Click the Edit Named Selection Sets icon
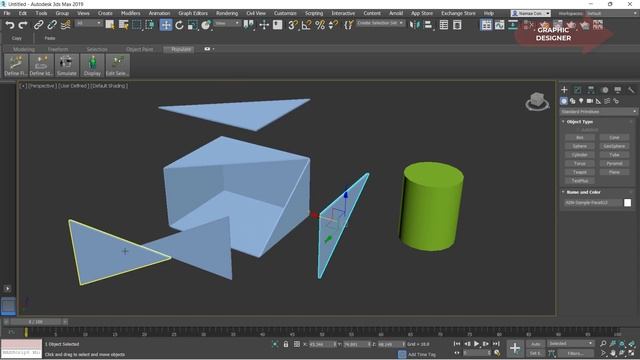 pyautogui.click(x=348, y=25)
